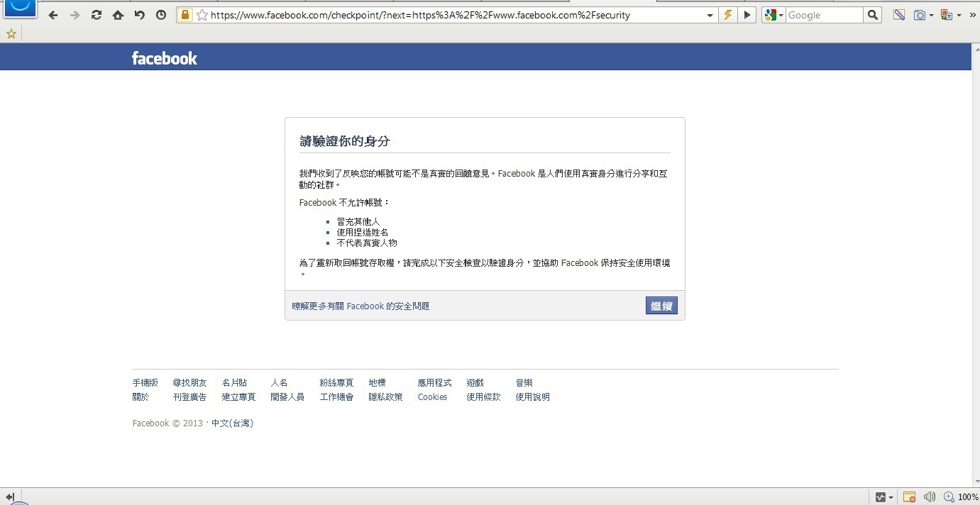This screenshot has width=980, height=505.
Task: Toggle sound with the speaker icon
Action: tap(929, 497)
